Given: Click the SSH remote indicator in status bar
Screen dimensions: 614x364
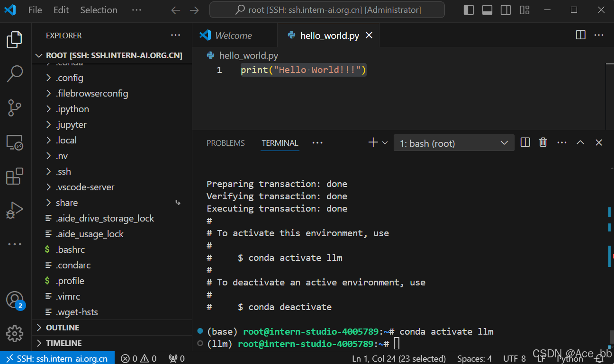Looking at the screenshot, I should [57, 358].
